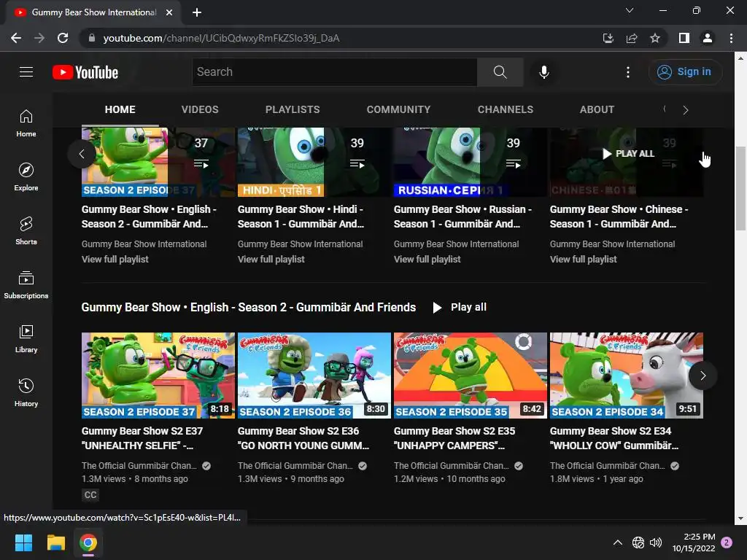Click the Sign in button
Screen dimensions: 747x560
(685, 72)
